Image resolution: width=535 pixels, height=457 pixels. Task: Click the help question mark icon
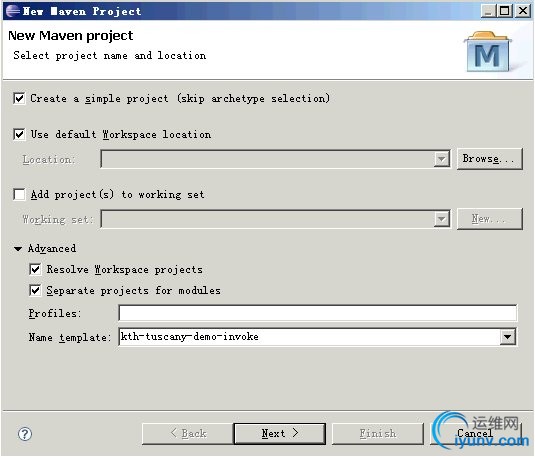(x=25, y=434)
